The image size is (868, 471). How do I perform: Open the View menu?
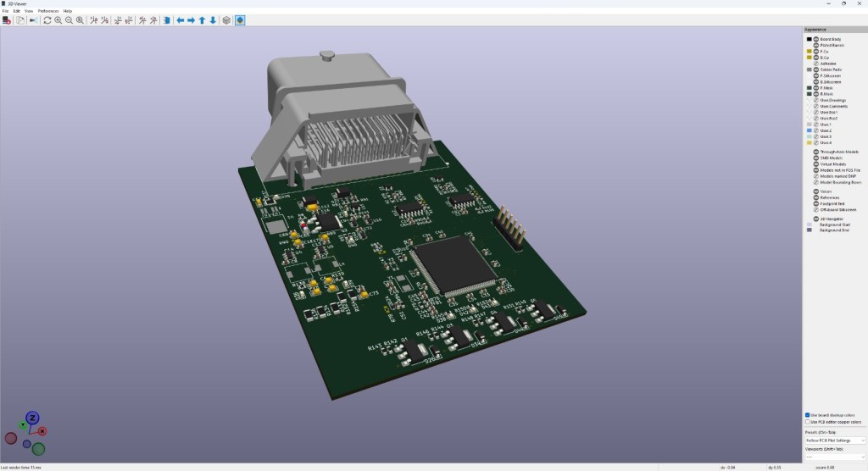click(29, 11)
